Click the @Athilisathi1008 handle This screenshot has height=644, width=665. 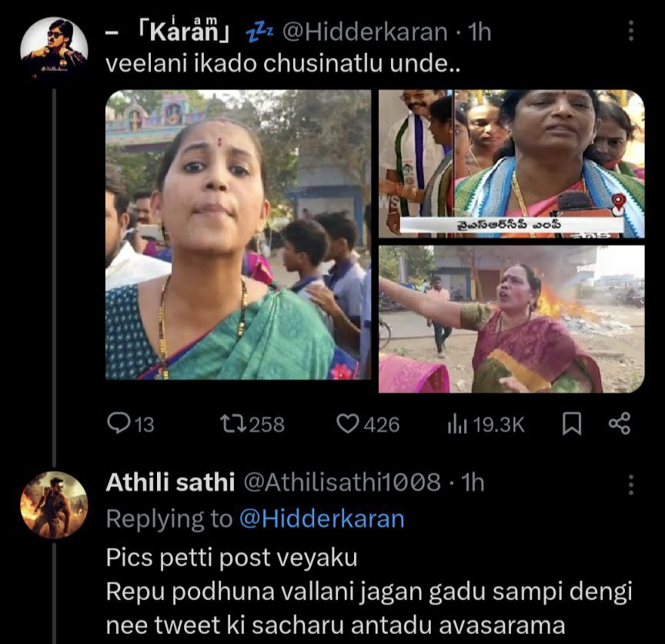(x=342, y=482)
